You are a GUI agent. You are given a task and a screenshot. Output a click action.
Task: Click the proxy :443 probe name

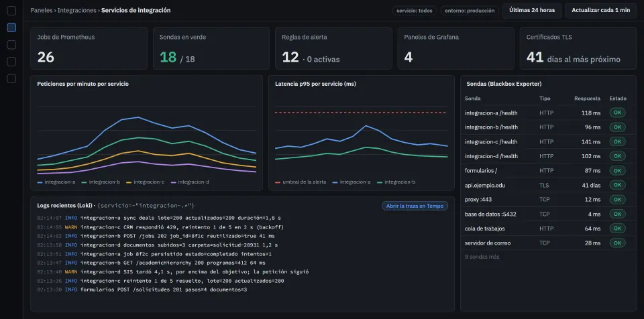[478, 200]
